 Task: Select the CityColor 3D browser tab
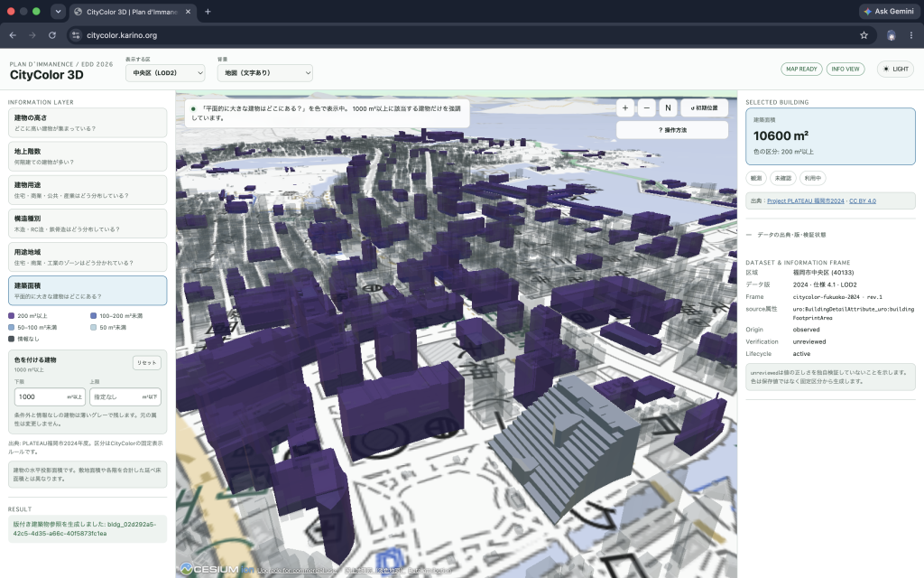[x=134, y=12]
